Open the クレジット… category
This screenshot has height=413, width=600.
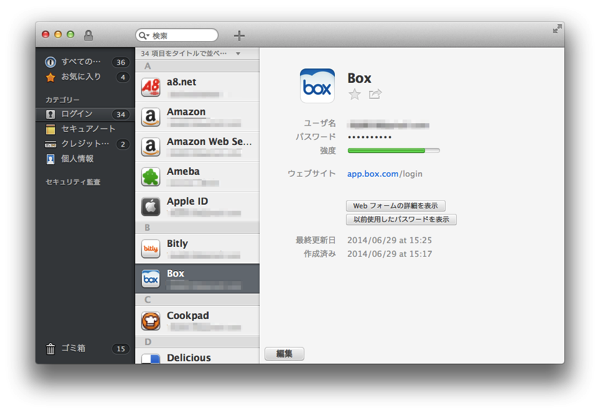tap(85, 144)
